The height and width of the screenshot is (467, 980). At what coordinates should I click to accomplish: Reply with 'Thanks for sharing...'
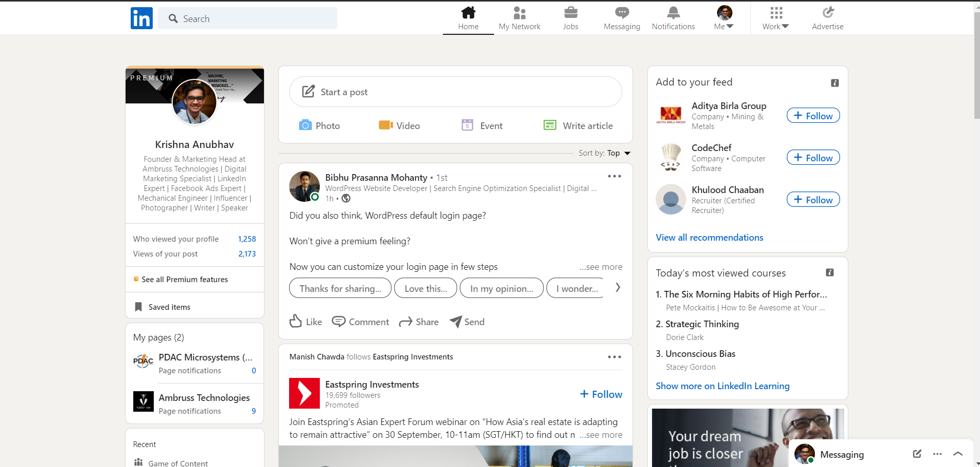pyautogui.click(x=340, y=288)
